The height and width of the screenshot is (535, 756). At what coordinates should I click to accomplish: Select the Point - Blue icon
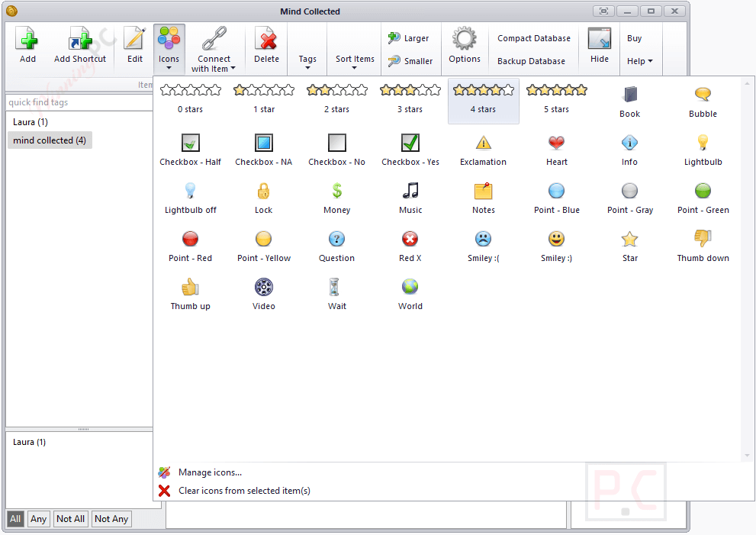[557, 198]
